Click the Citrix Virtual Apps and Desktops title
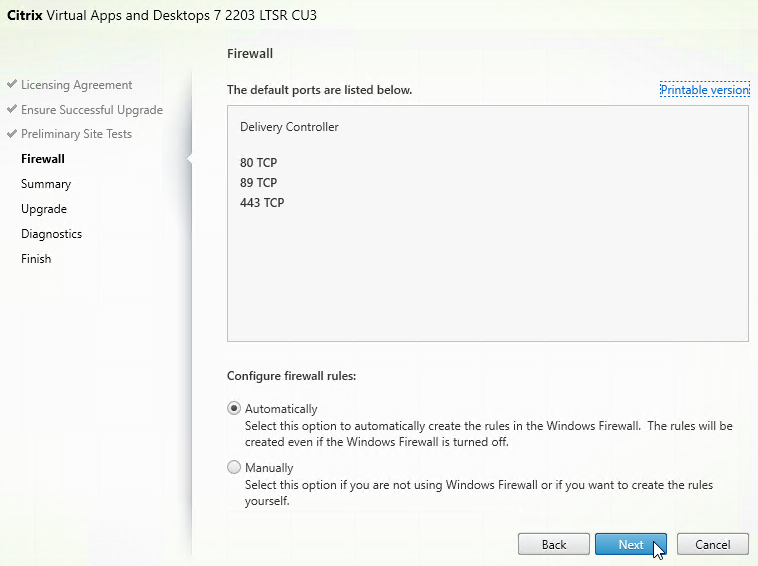Screen dimensions: 758x566 (162, 15)
